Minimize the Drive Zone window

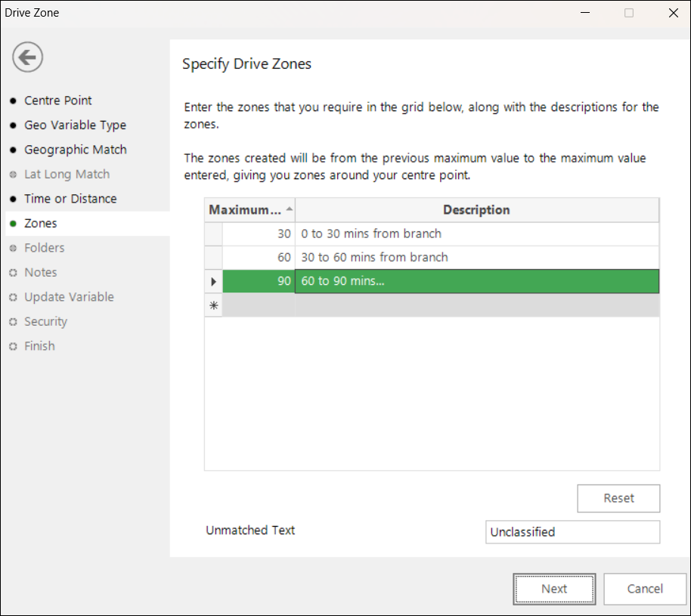coord(585,13)
